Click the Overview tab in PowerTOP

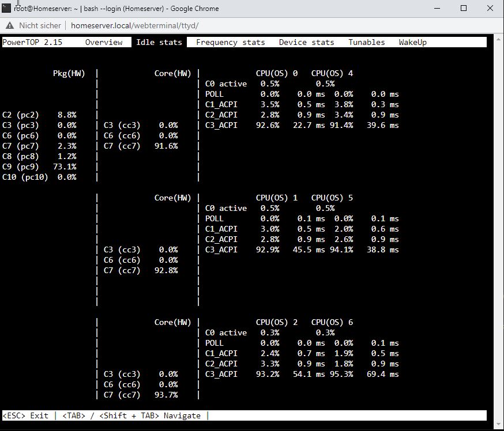coord(103,43)
